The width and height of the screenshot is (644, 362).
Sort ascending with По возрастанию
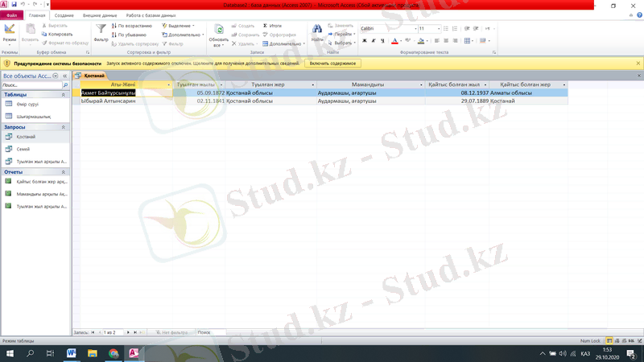pos(132,26)
